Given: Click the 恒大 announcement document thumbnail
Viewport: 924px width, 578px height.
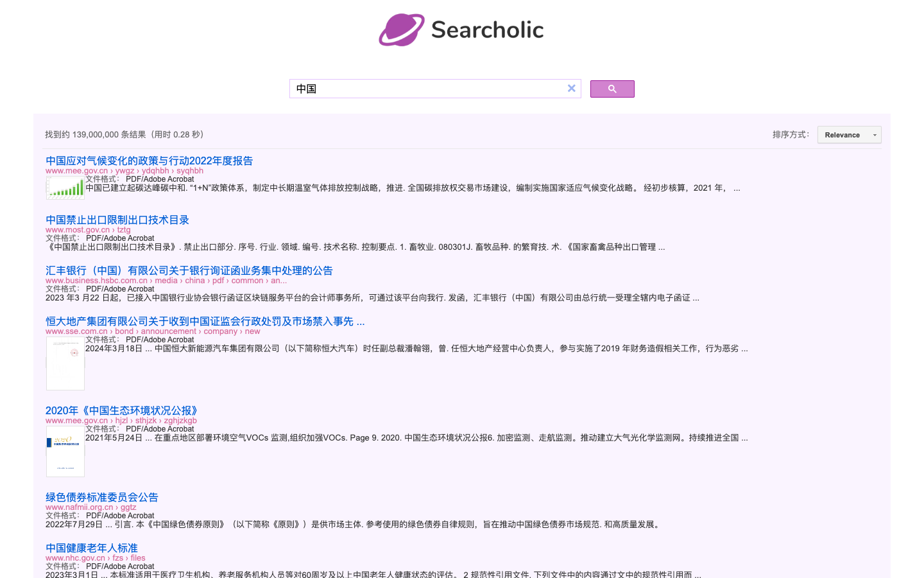Looking at the screenshot, I should click(x=65, y=362).
